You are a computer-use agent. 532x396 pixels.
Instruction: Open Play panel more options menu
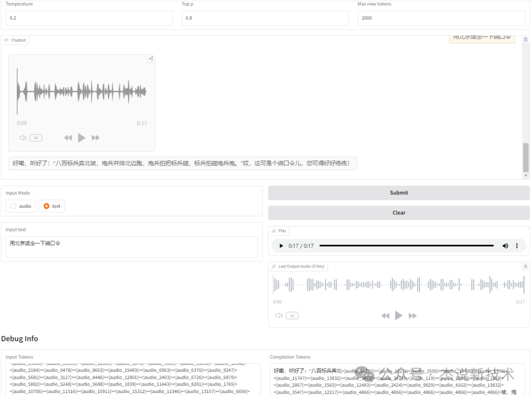517,246
